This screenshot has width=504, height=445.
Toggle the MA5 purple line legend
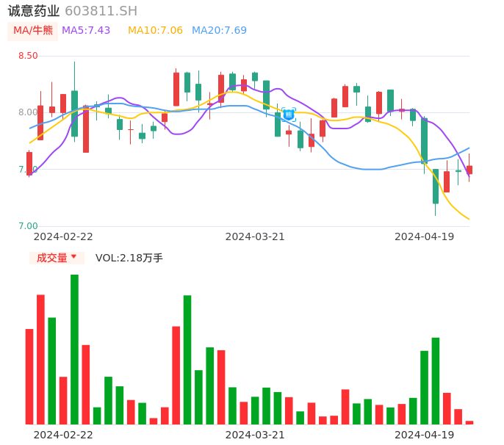[86, 30]
